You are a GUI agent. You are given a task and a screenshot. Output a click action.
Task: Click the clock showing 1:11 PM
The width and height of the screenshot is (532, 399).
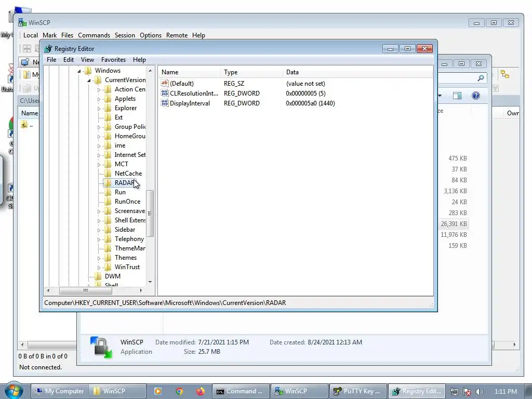coord(506,392)
